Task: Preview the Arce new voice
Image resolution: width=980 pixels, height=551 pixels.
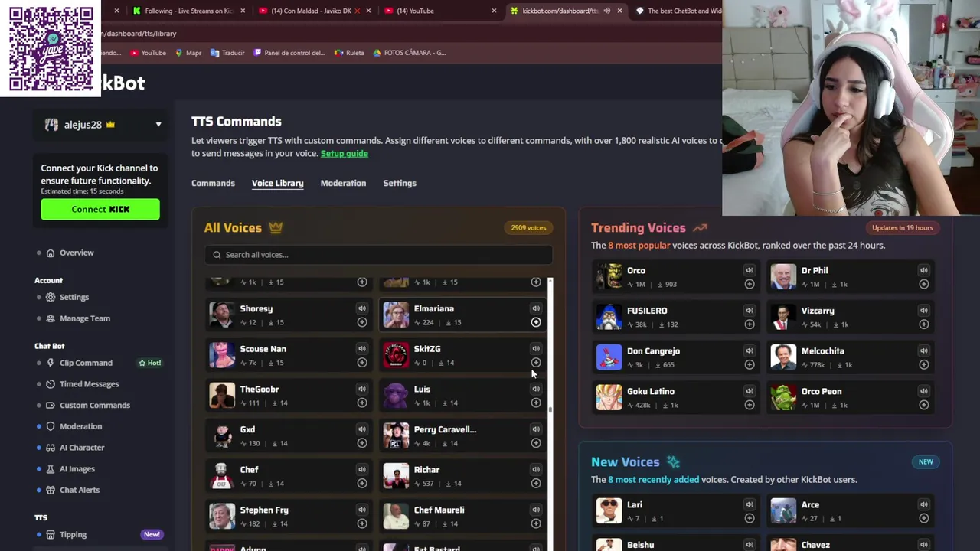Action: [924, 504]
